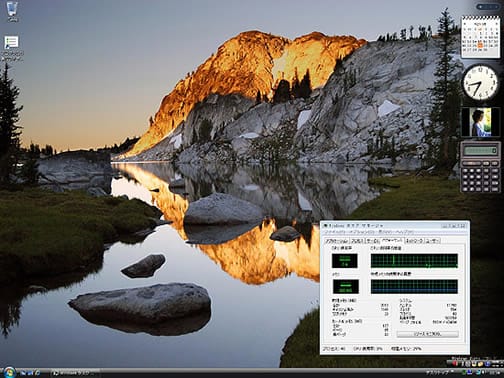Click the sidebar gadget controls at top
Viewport: 504px width, 378px height.
point(488,6)
